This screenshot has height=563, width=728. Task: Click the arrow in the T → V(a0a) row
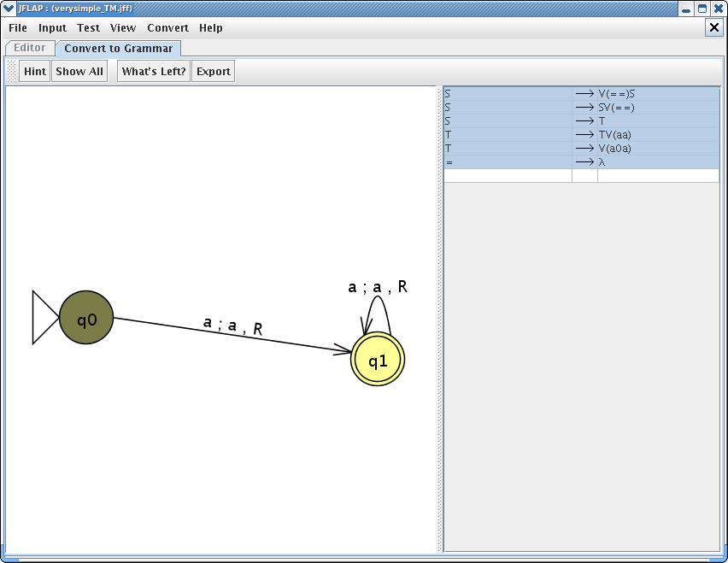pos(584,149)
